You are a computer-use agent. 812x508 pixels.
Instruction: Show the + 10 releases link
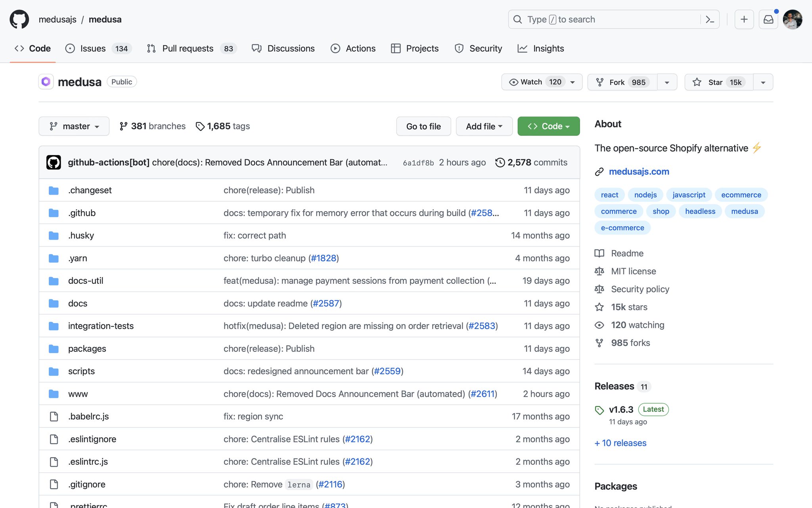click(x=620, y=443)
